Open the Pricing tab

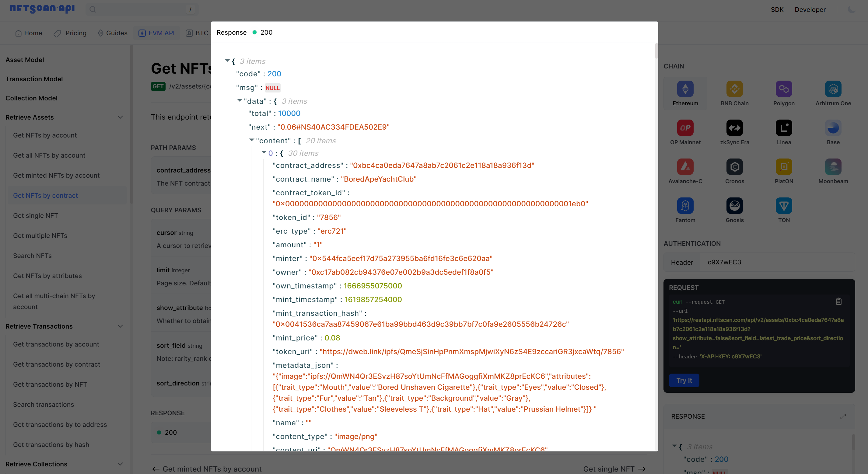pyautogui.click(x=70, y=33)
